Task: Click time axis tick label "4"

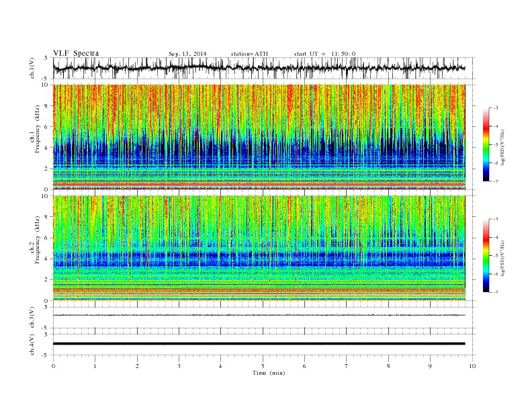Action: pyautogui.click(x=220, y=366)
